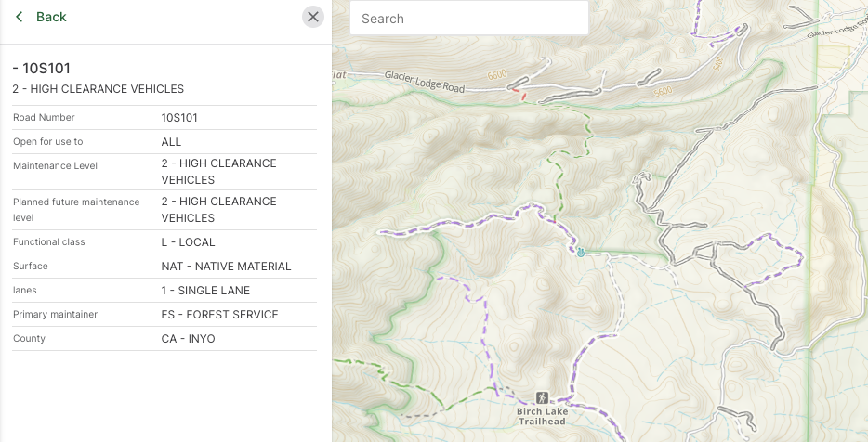Click Planned future maintenance level row
868x442 pixels.
coord(164,210)
